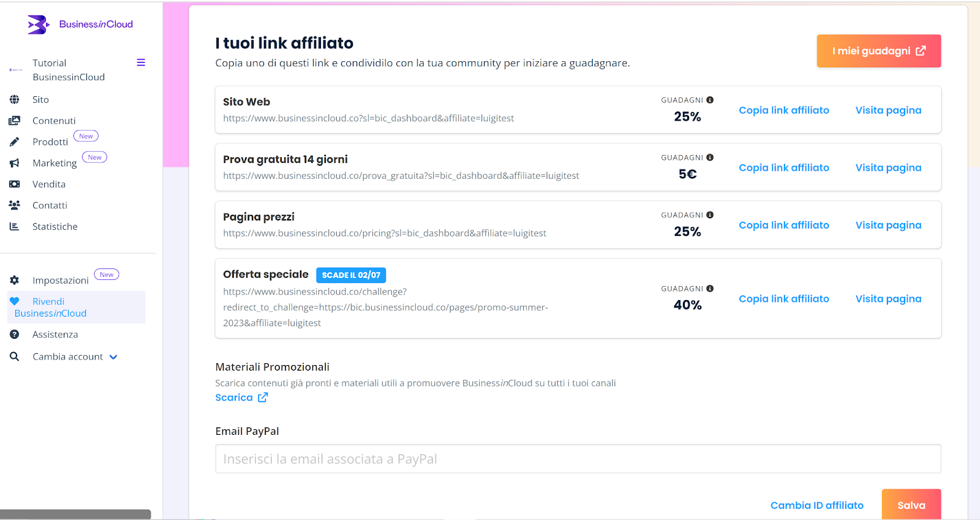Visit the Pagina prezzi page
The height and width of the screenshot is (520, 980).
click(x=888, y=225)
